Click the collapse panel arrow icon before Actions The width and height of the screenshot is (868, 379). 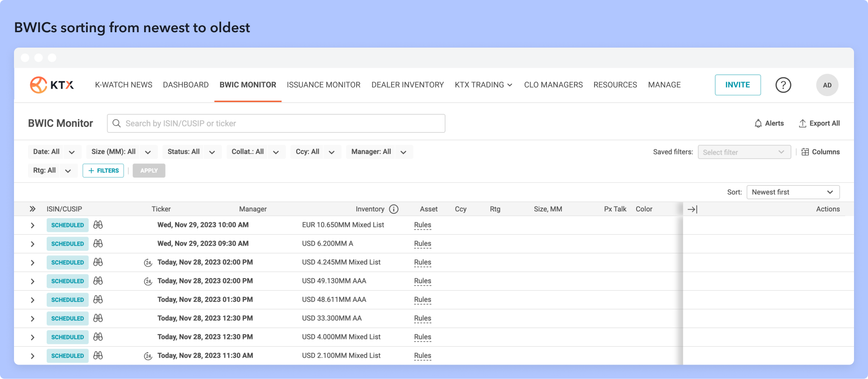(x=693, y=210)
